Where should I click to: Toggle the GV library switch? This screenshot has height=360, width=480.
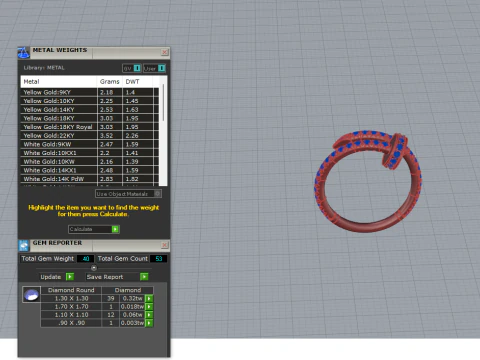pos(137,68)
